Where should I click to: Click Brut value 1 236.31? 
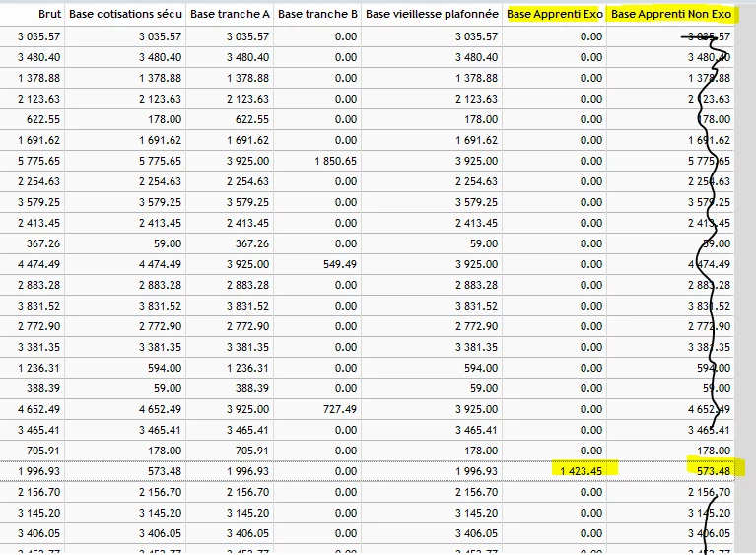pyautogui.click(x=39, y=369)
